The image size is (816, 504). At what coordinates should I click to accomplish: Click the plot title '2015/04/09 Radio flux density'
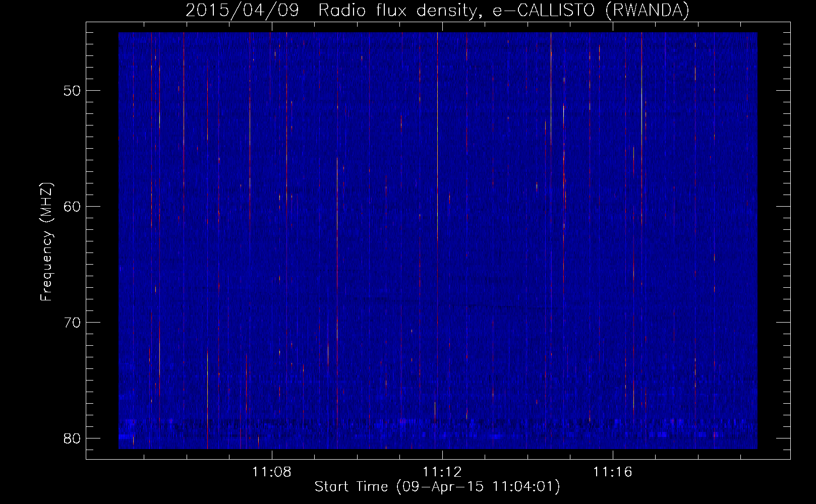click(x=437, y=10)
